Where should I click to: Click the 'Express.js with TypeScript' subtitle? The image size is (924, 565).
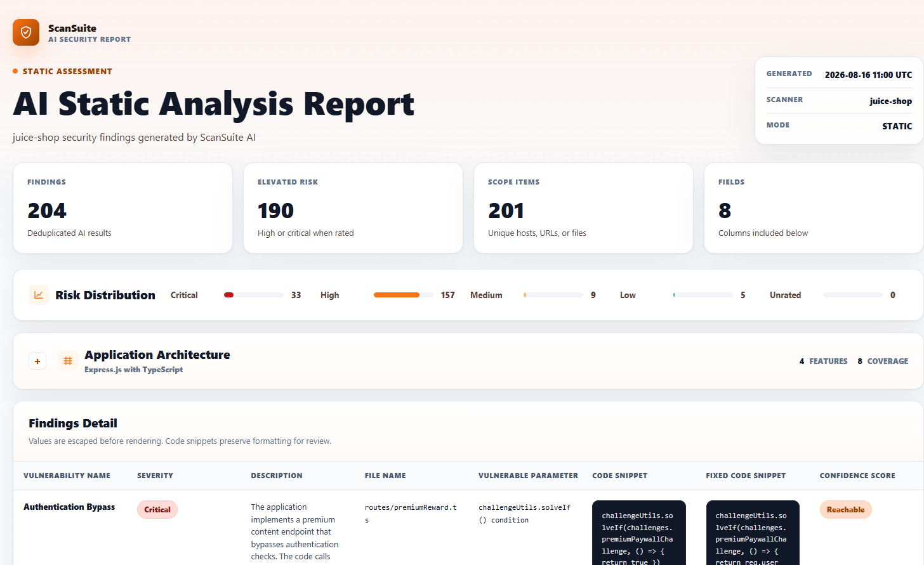[x=134, y=370]
